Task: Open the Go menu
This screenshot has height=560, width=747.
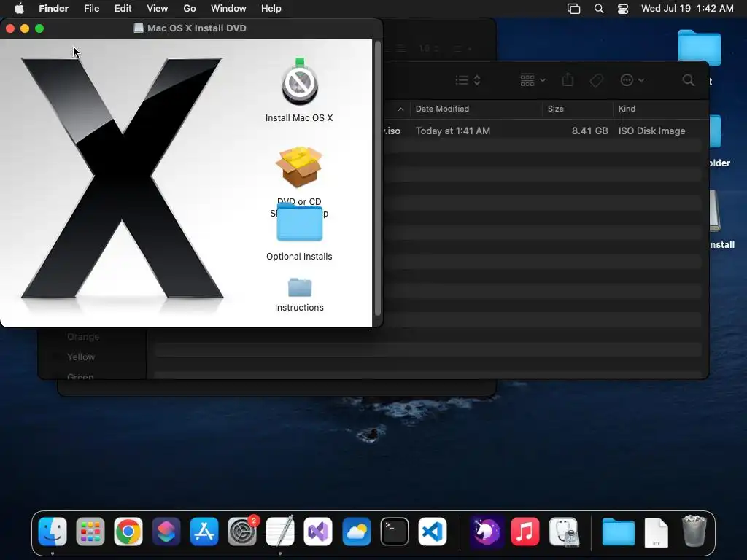Action: 190,9
